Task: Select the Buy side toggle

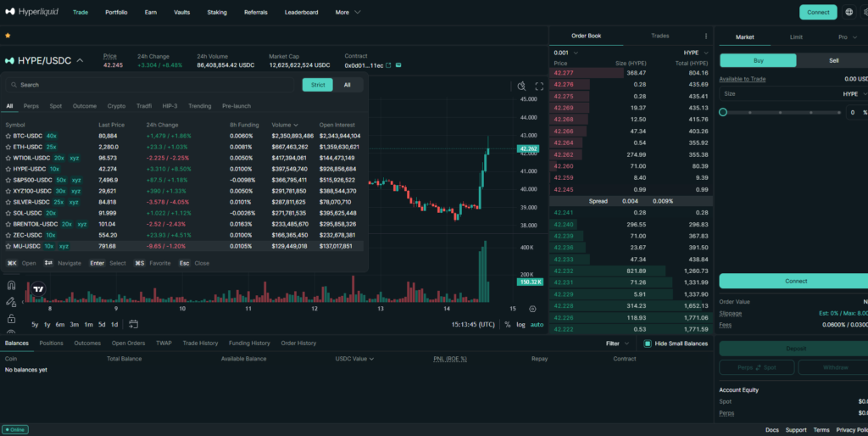Action: (758, 60)
